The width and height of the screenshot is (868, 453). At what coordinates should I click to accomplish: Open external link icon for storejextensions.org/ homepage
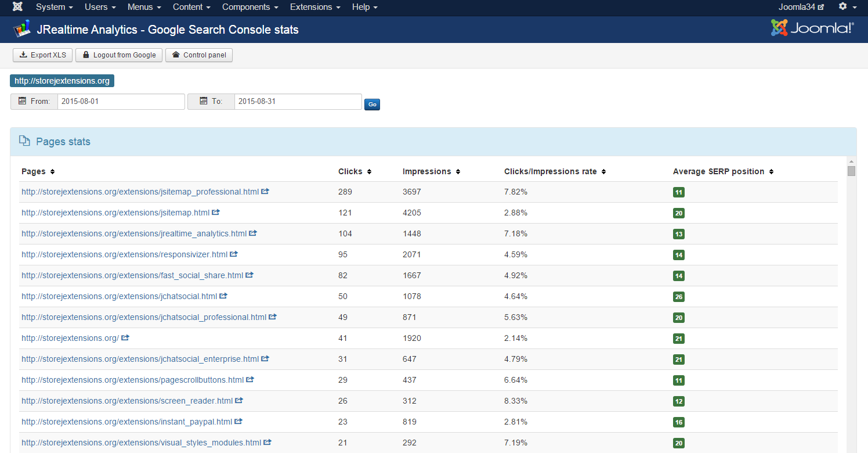point(125,337)
